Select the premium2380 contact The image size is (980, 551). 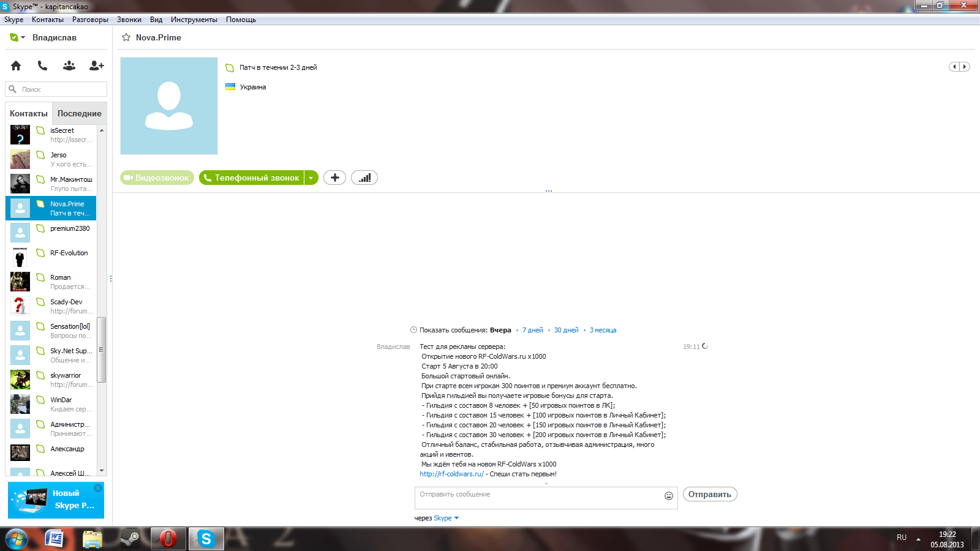(51, 233)
